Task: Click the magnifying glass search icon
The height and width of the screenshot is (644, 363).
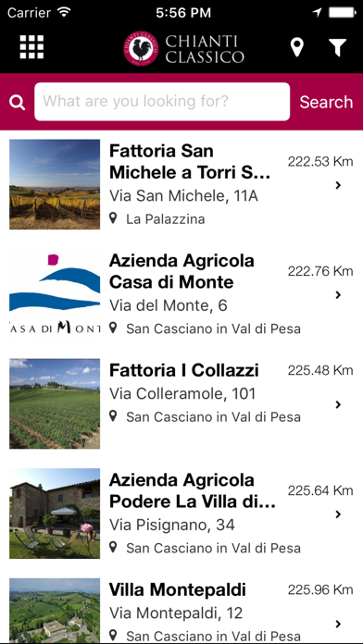Action: (18, 103)
